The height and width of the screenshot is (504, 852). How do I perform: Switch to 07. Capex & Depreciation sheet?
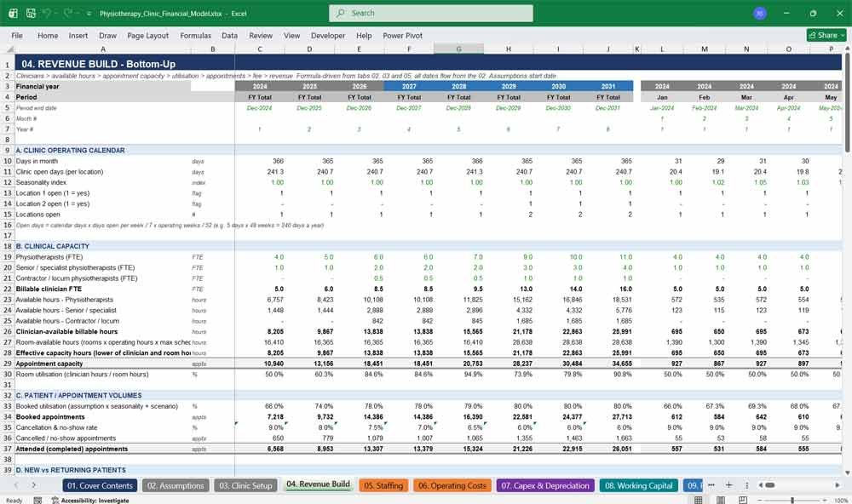(x=545, y=485)
